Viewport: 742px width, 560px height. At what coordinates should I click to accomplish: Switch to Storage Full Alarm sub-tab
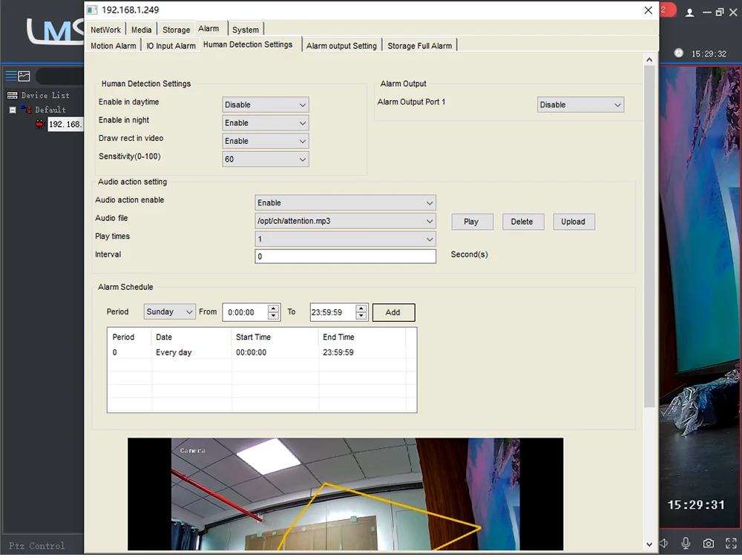[x=419, y=45]
